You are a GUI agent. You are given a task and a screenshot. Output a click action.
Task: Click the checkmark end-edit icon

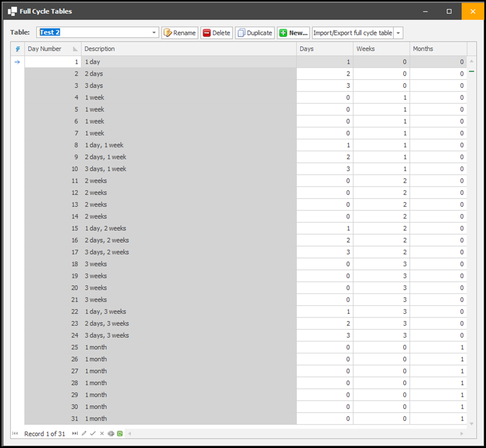pos(93,434)
